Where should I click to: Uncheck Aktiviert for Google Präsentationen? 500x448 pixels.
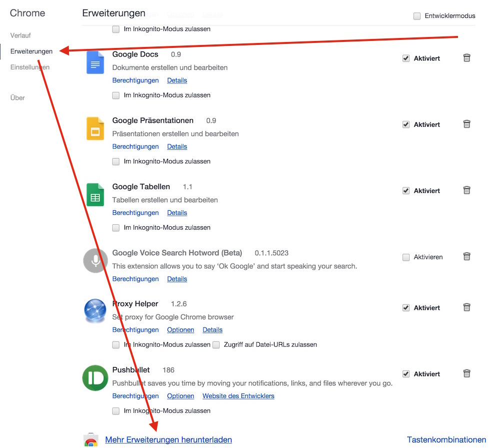pyautogui.click(x=406, y=124)
